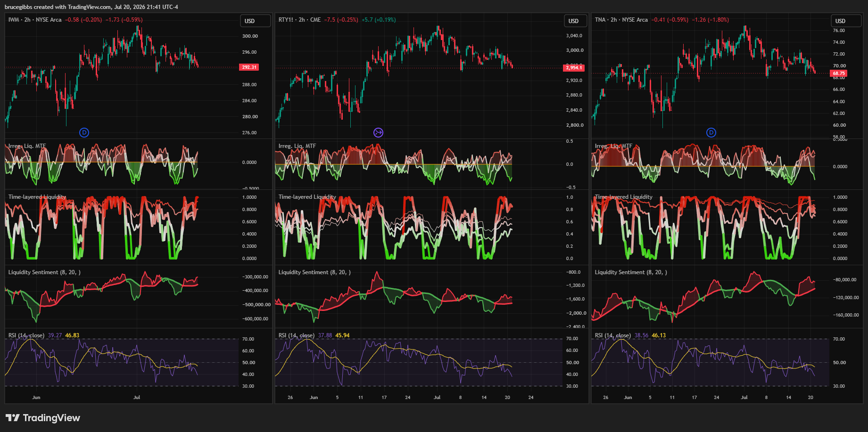Select the IWM 2h NYSE Arca symbol title

click(x=35, y=20)
